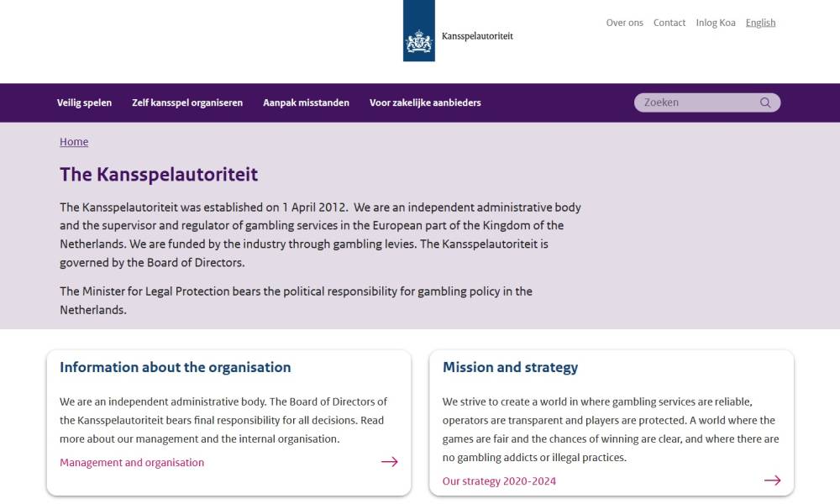Open Management and organisation link

(132, 462)
